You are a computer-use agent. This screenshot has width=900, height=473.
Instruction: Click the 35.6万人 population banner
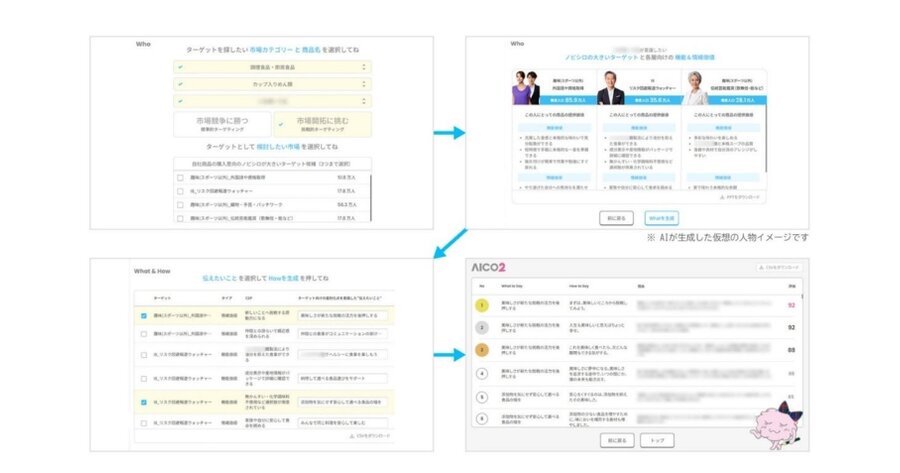tap(652, 100)
